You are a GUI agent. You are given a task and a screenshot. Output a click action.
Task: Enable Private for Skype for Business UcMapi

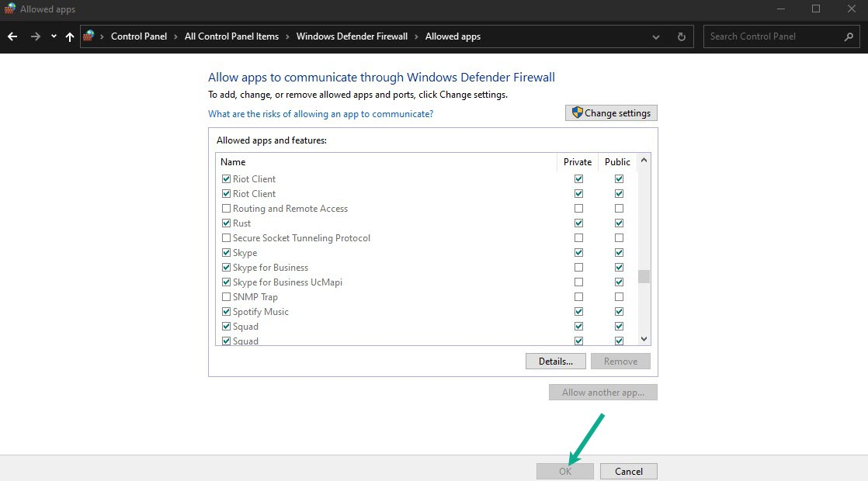tap(578, 282)
